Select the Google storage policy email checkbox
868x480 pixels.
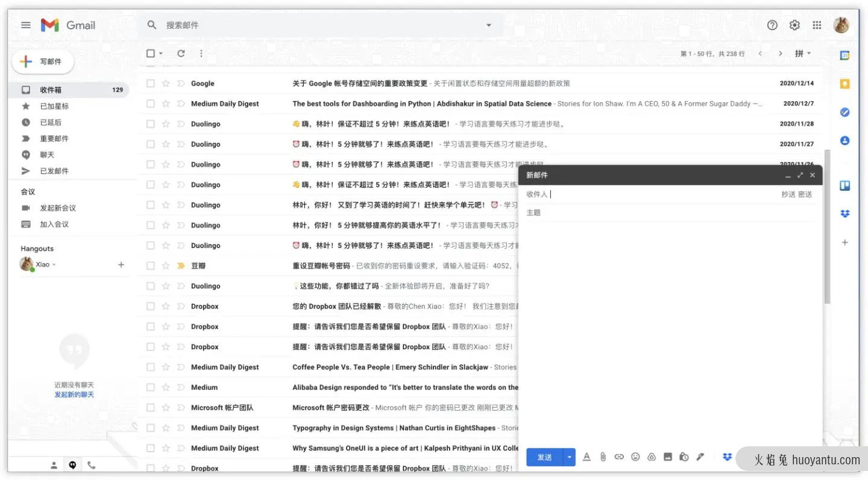pos(151,84)
